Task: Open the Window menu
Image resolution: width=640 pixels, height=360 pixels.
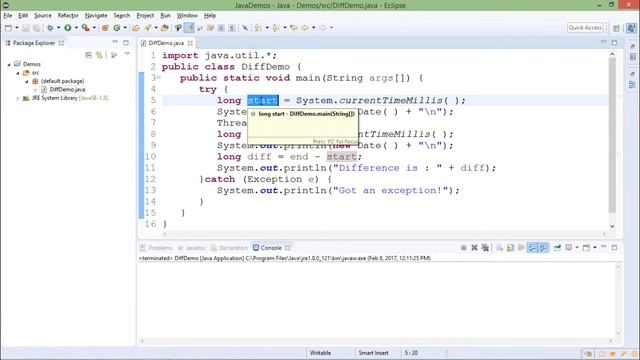Action: (x=187, y=16)
